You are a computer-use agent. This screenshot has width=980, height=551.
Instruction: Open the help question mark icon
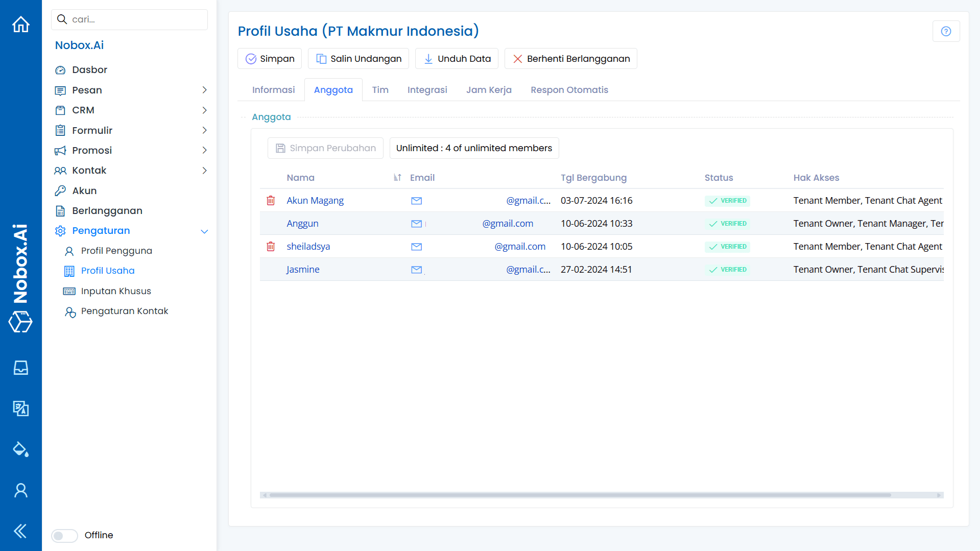946,31
